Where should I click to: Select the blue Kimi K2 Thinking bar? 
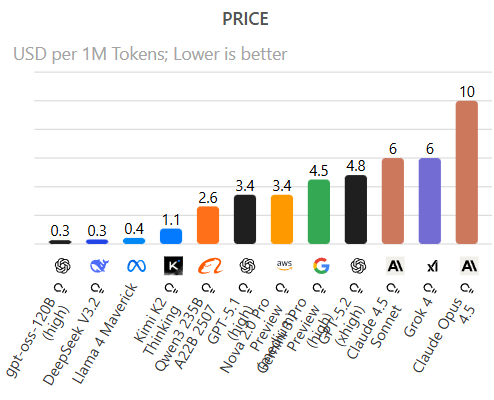[x=171, y=236]
